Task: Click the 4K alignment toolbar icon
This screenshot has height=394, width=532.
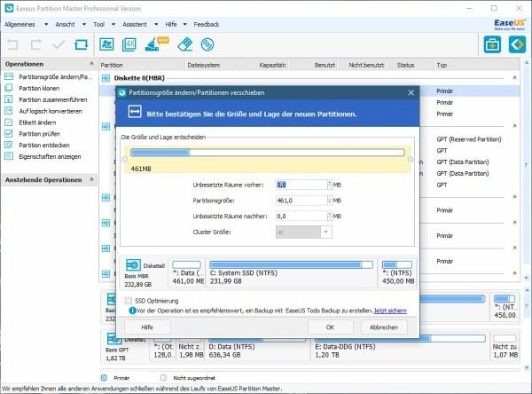Action: [x=130, y=44]
